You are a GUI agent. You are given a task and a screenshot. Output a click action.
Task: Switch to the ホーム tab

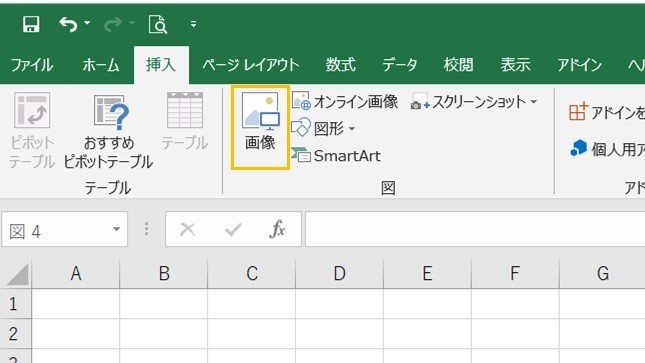tap(101, 65)
